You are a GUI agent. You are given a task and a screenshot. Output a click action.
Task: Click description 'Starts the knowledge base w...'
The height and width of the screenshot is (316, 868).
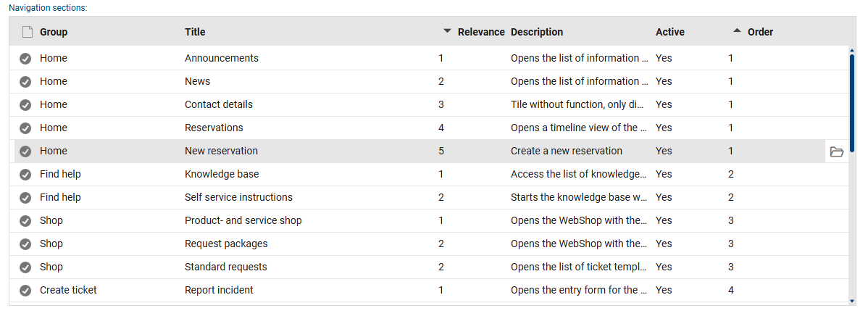coord(579,198)
